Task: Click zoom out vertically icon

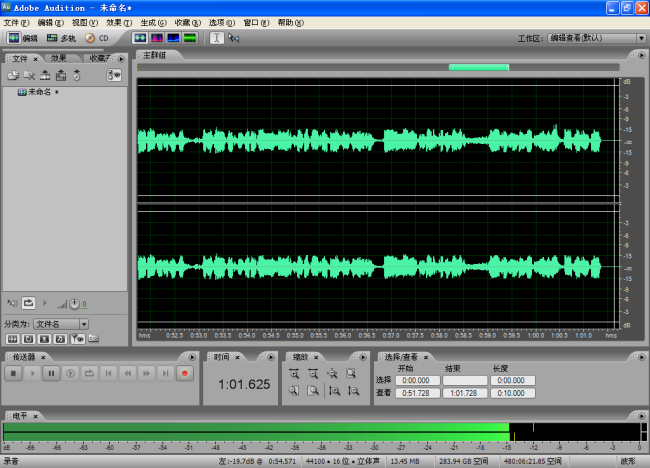Action: (353, 390)
